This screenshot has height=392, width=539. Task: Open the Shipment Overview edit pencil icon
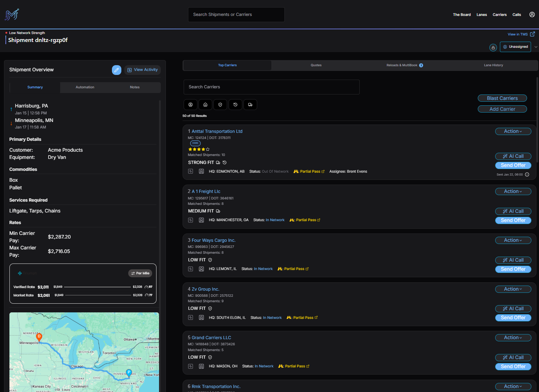117,70
